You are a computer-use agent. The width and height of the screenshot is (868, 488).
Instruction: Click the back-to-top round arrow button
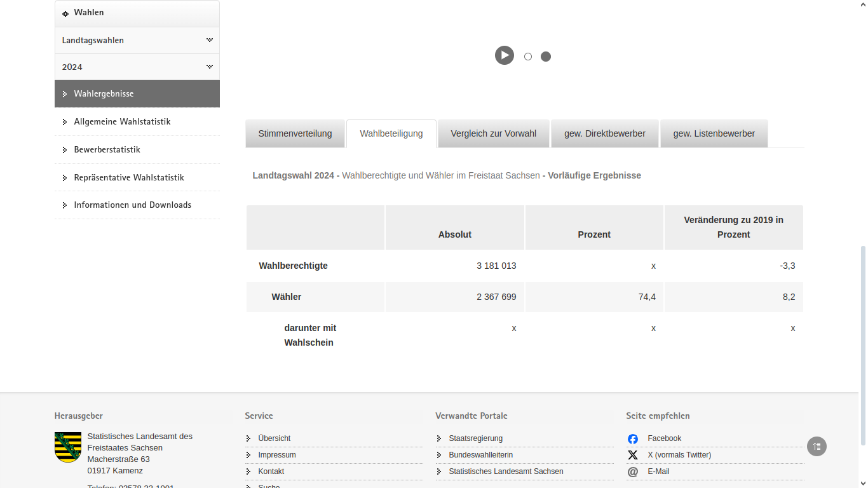pyautogui.click(x=817, y=446)
